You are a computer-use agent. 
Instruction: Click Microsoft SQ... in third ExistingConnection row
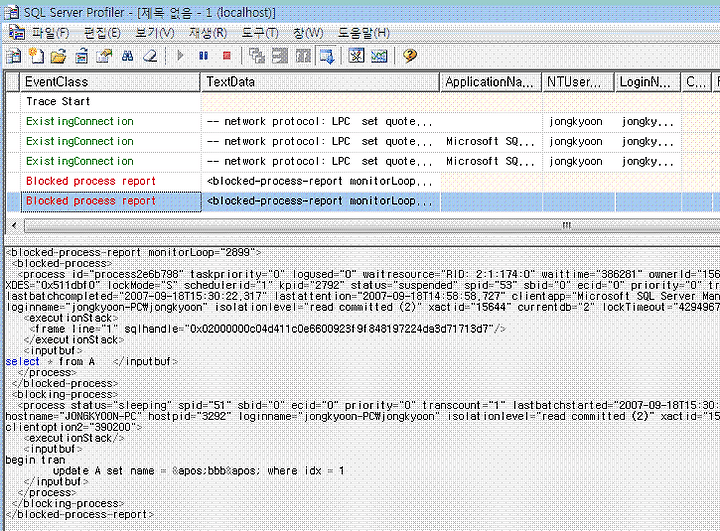pos(490,161)
